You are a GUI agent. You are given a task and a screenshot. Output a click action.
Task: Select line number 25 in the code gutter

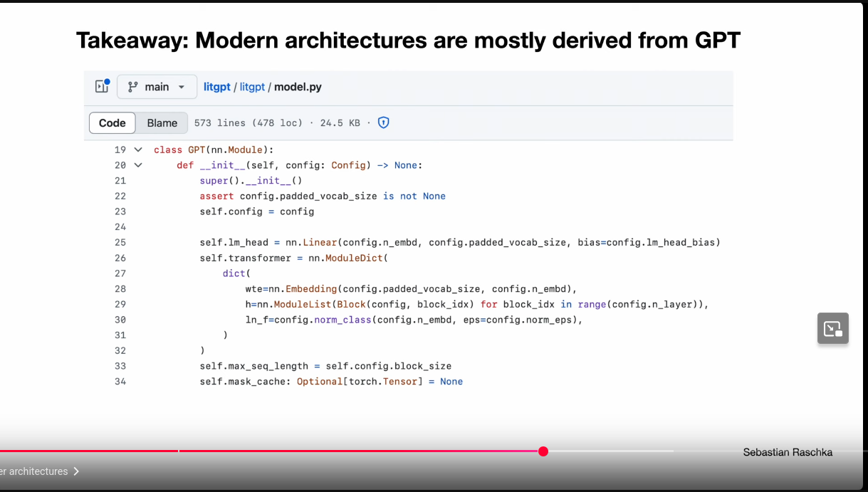coord(120,243)
